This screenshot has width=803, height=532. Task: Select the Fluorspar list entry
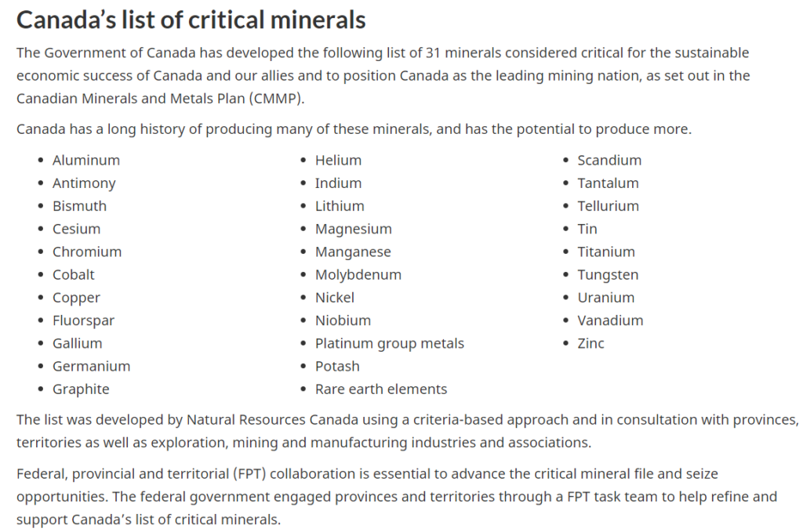84,320
